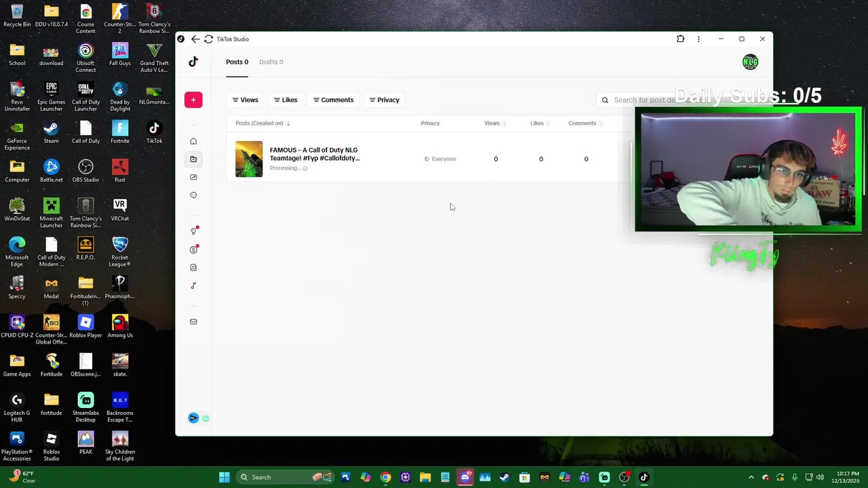Go back with the arrow in title bar
This screenshot has height=488, width=868.
pyautogui.click(x=195, y=39)
